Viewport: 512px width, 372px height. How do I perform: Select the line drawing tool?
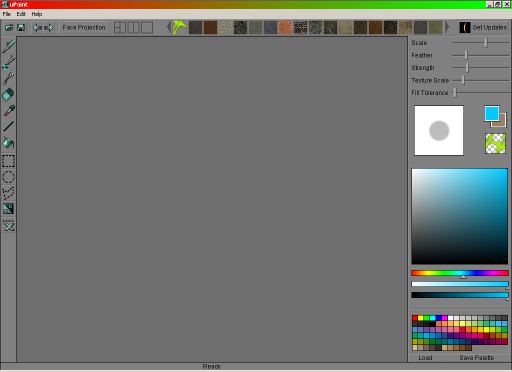click(9, 126)
